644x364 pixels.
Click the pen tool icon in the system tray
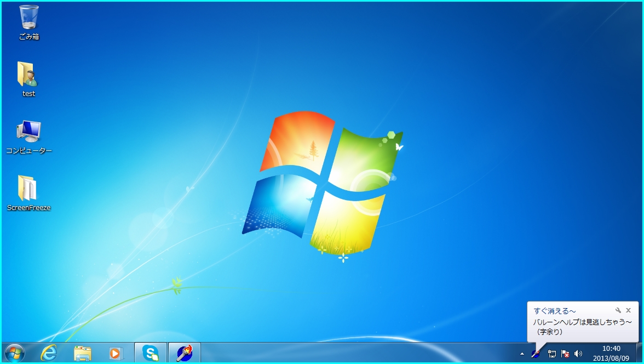[536, 354]
